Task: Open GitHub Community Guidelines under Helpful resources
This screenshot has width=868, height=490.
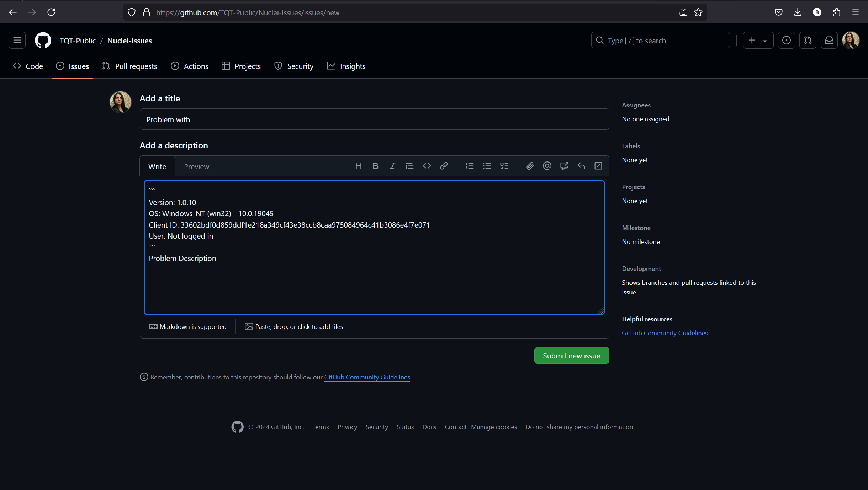Action: [665, 333]
